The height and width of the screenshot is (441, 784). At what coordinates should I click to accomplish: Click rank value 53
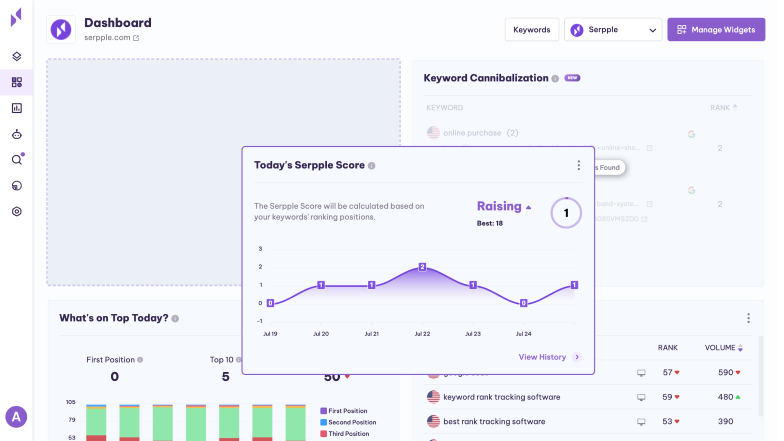pos(667,422)
